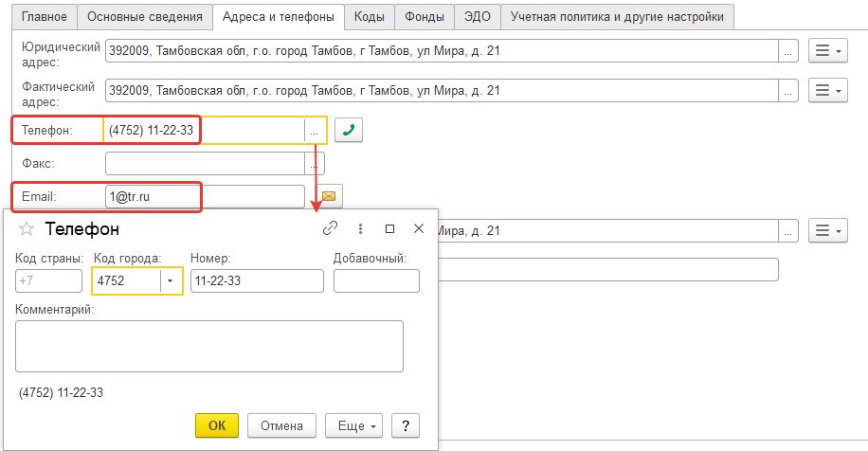Click into the Комментарий text area
Screen dimensions: 868x451
point(209,346)
